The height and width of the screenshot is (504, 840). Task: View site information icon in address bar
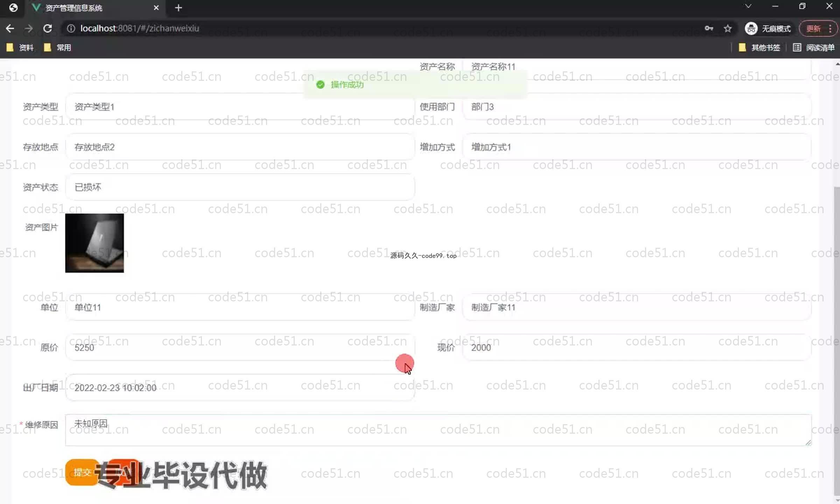tap(71, 28)
